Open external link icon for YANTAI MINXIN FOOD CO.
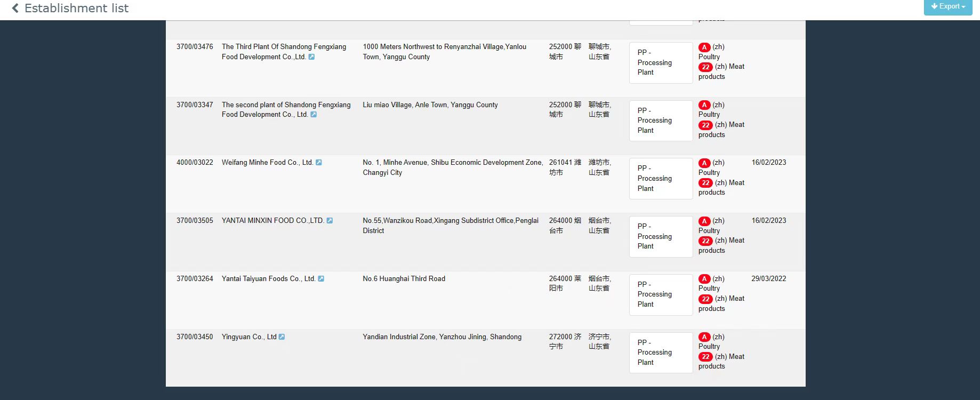 [330, 220]
